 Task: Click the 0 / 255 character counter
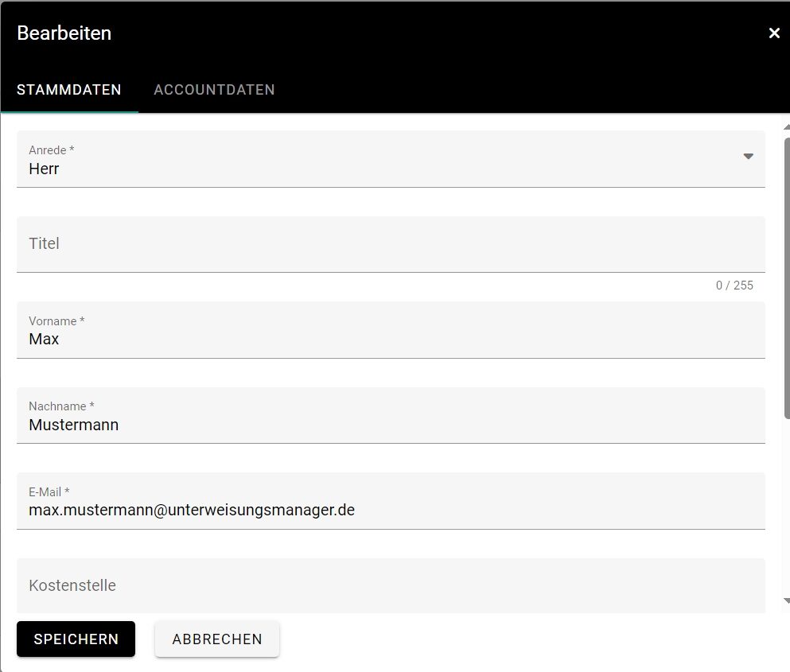(x=734, y=286)
